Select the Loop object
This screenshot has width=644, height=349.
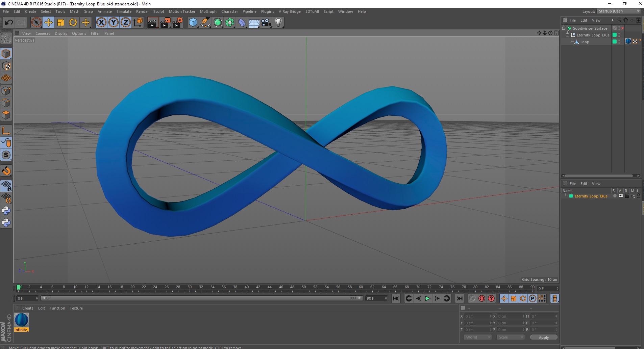click(x=585, y=42)
